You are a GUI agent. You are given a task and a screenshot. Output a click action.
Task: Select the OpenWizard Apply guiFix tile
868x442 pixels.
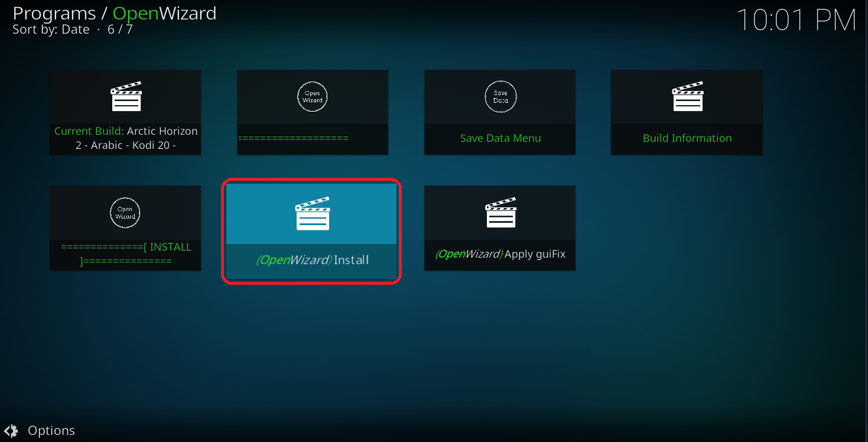tap(499, 228)
